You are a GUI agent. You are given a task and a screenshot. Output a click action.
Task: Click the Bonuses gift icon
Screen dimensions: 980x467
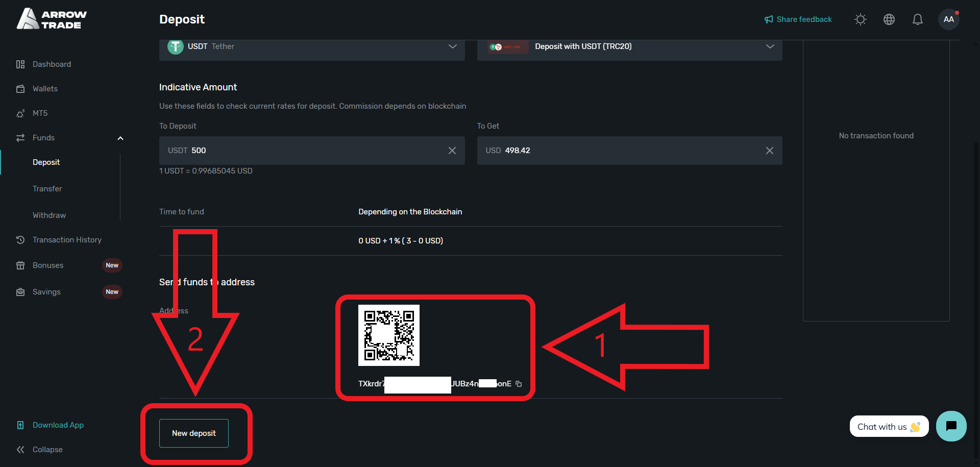coord(20,265)
